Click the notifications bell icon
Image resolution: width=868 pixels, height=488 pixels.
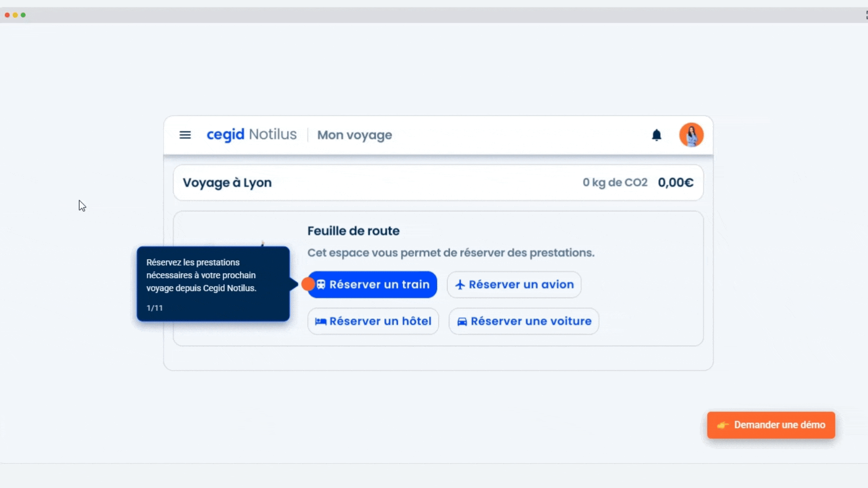(x=656, y=135)
